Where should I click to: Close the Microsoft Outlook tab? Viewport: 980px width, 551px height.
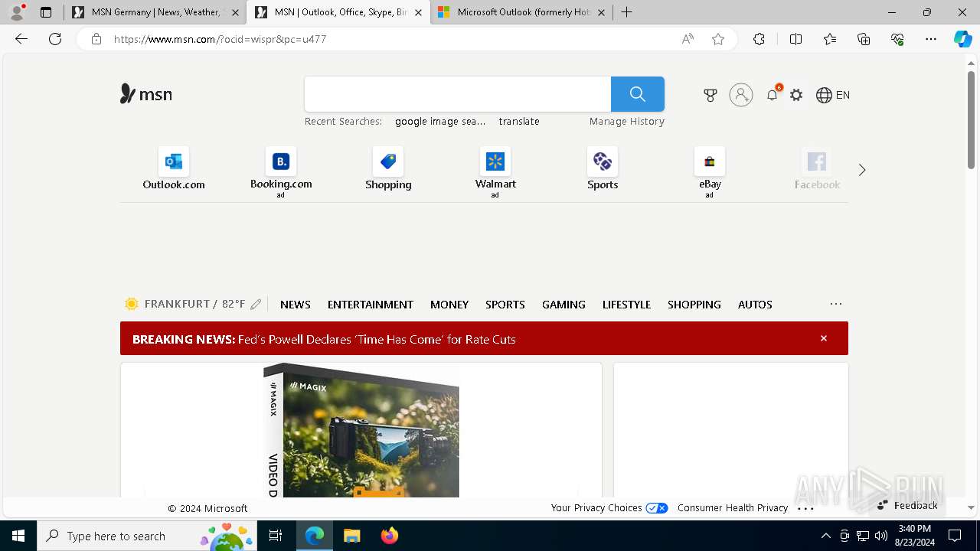pos(601,12)
